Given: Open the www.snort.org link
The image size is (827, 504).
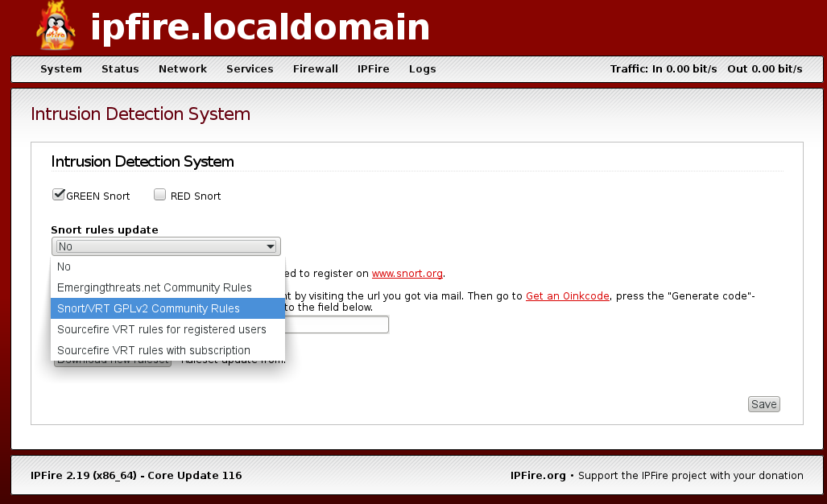Looking at the screenshot, I should click(407, 274).
